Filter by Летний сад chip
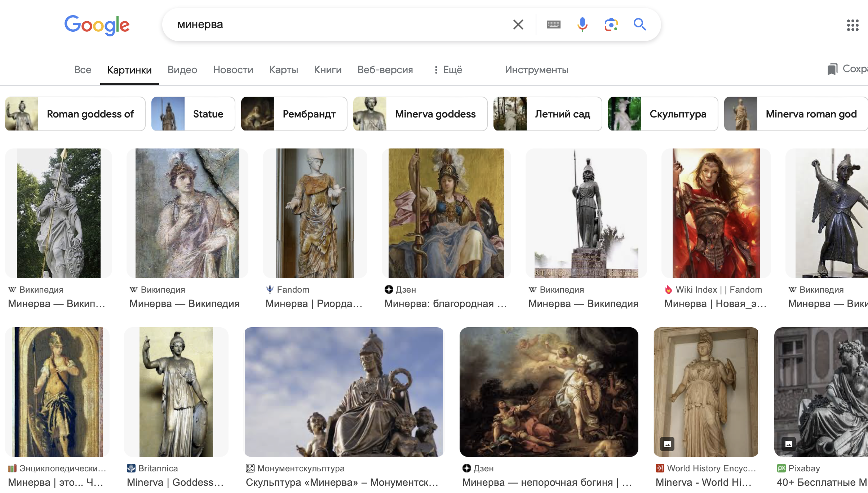The width and height of the screenshot is (868, 493). (x=548, y=114)
